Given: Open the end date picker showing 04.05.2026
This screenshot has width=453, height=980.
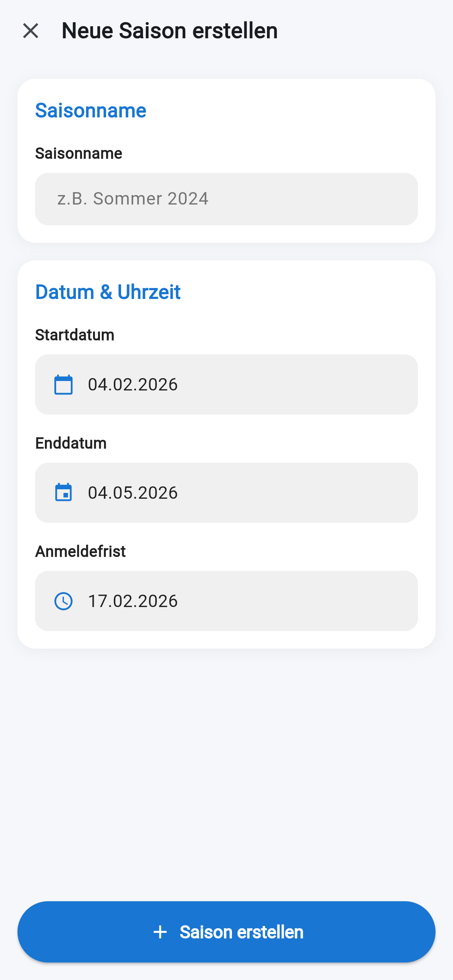Looking at the screenshot, I should [x=133, y=493].
